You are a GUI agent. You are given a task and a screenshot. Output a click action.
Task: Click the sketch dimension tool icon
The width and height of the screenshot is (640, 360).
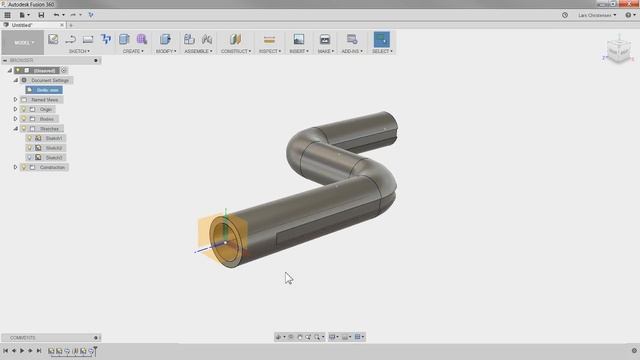click(106, 39)
